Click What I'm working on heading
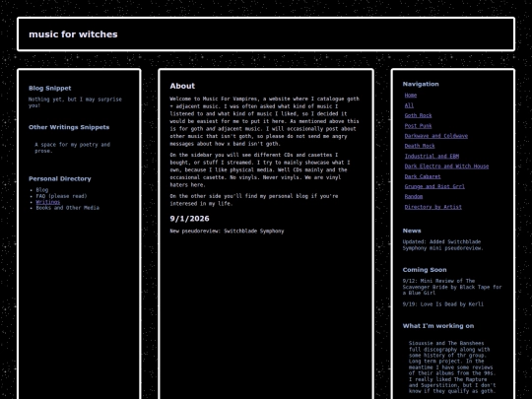Image resolution: width=532 pixels, height=399 pixels. click(438, 326)
